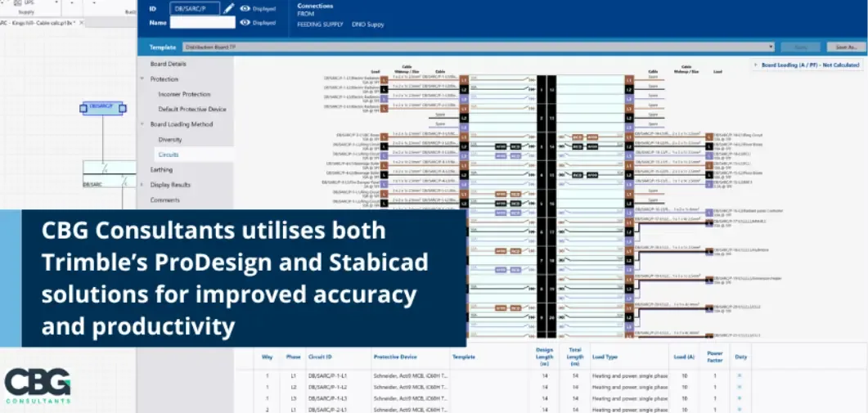Click the Power Factor column header
Image resolution: width=868 pixels, height=413 pixels.
tap(715, 357)
